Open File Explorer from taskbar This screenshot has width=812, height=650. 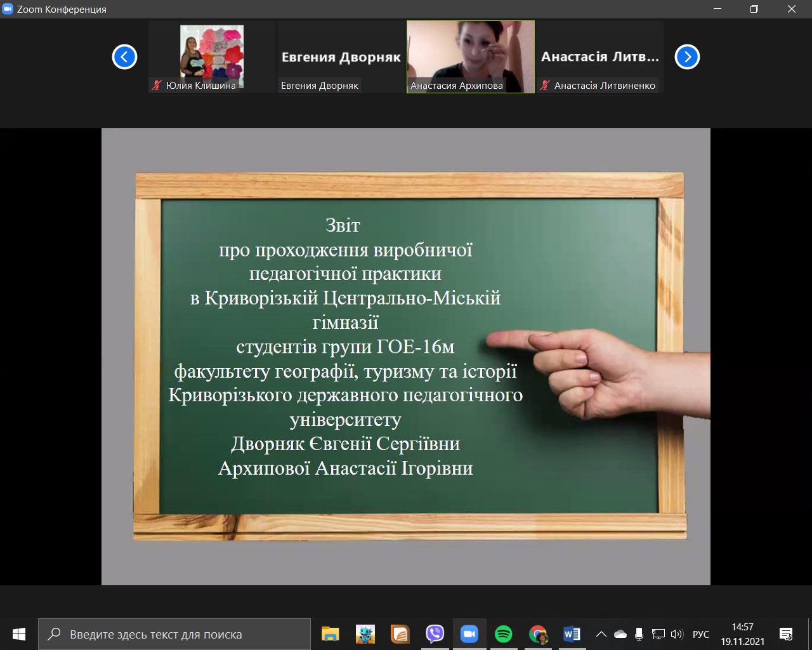(331, 634)
